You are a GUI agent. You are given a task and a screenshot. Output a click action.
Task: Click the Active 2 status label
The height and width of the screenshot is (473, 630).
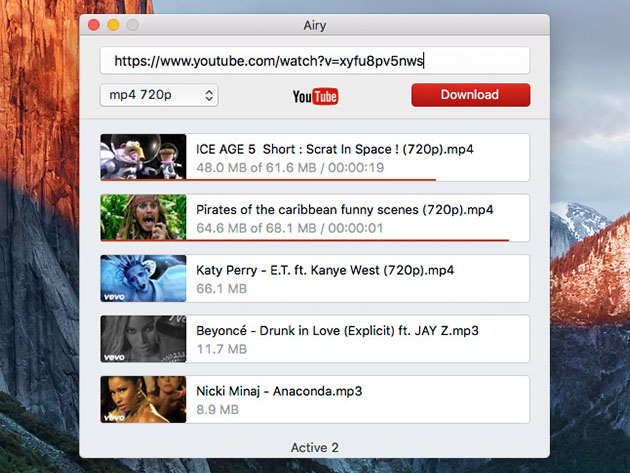tap(314, 445)
